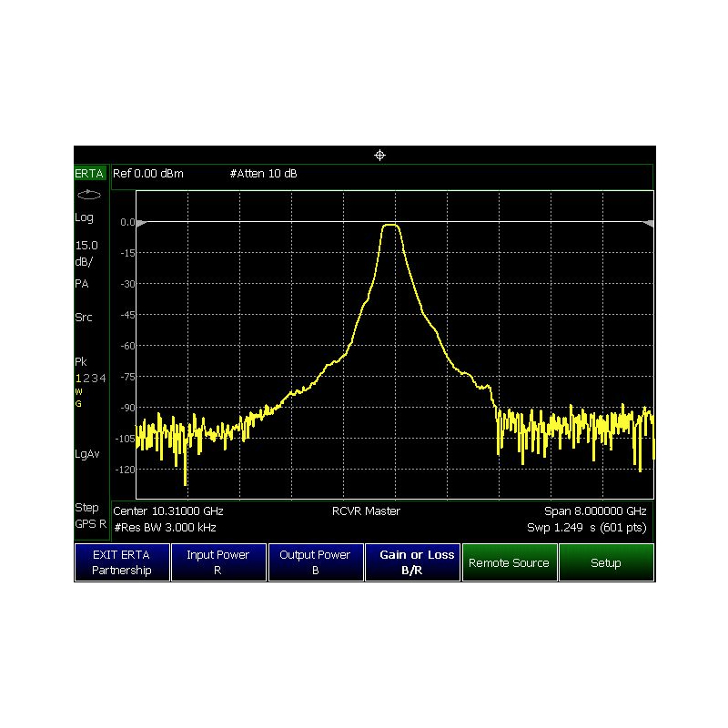Click the Ref 0.00 dBm value

[148, 174]
